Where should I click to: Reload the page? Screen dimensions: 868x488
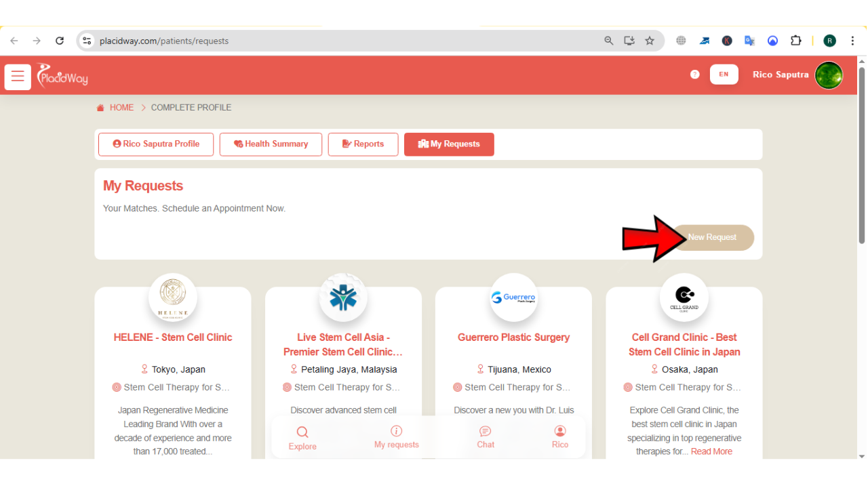60,41
